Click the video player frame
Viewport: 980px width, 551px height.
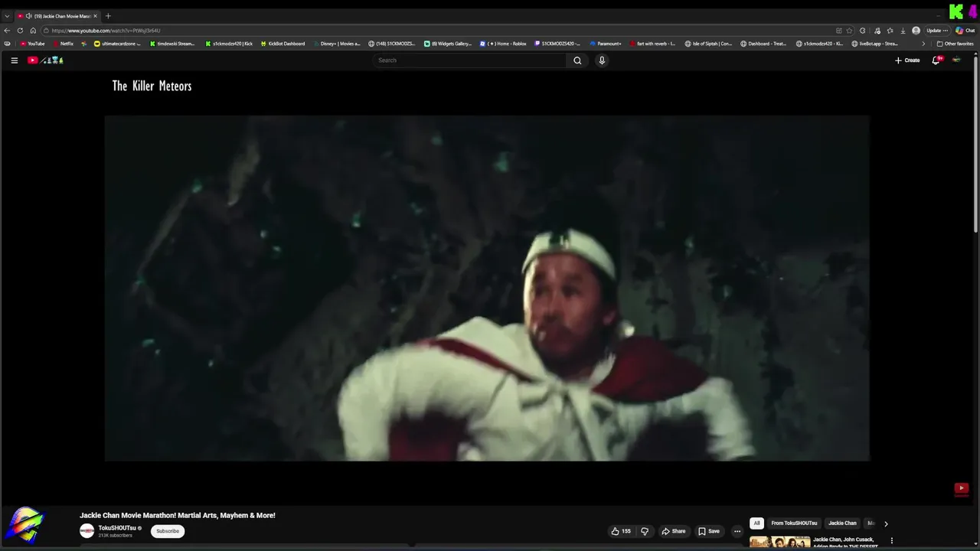487,289
